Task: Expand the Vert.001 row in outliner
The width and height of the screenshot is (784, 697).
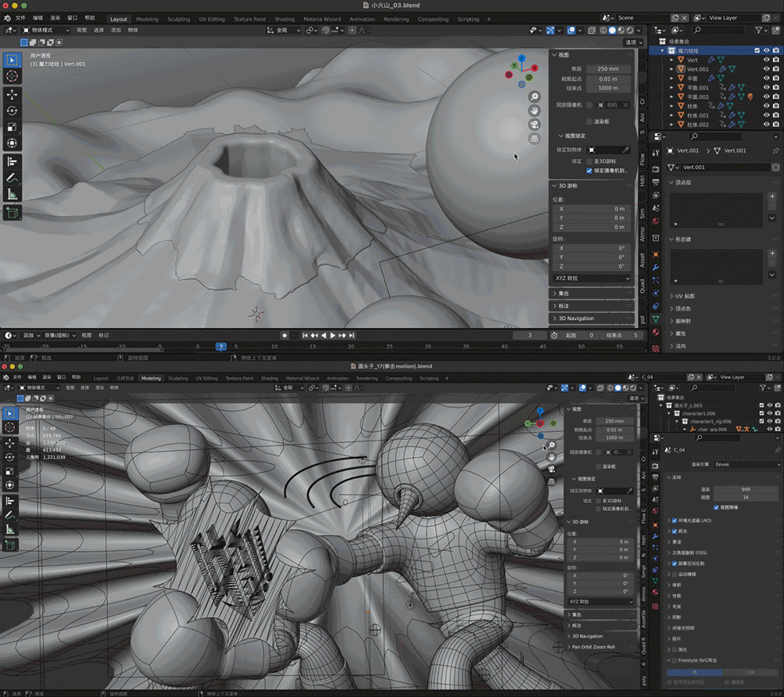Action: tap(672, 70)
